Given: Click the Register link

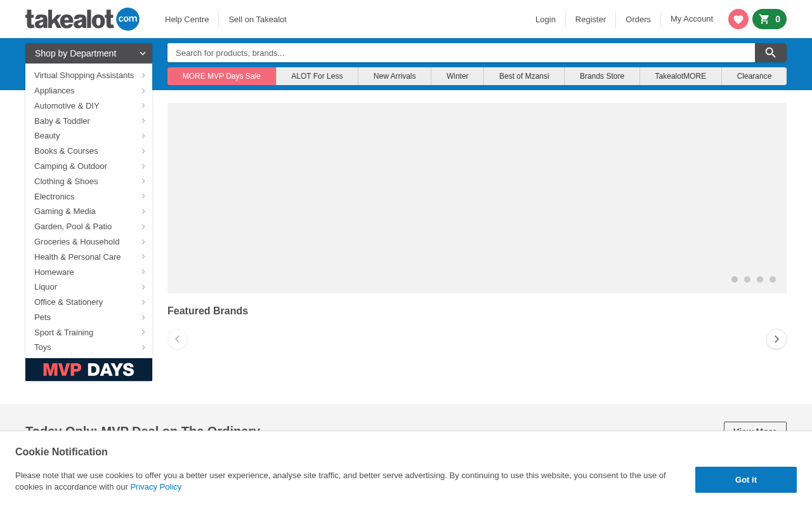Looking at the screenshot, I should pyautogui.click(x=591, y=20).
